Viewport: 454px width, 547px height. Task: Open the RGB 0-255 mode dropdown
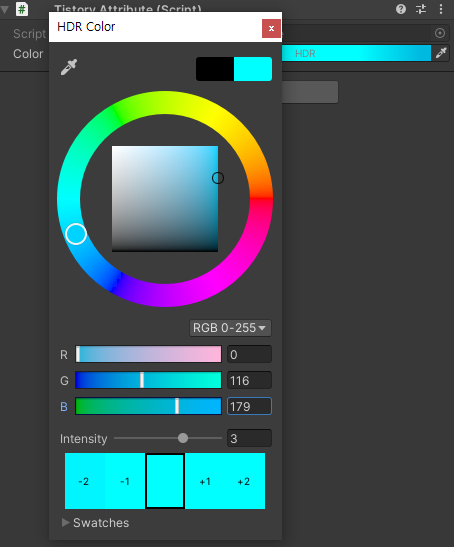click(230, 328)
